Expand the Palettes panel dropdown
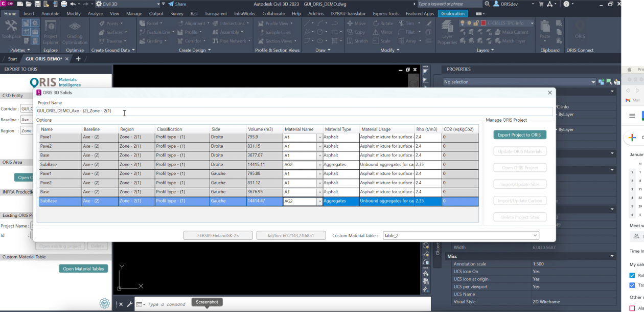This screenshot has height=312, width=644. [x=20, y=50]
